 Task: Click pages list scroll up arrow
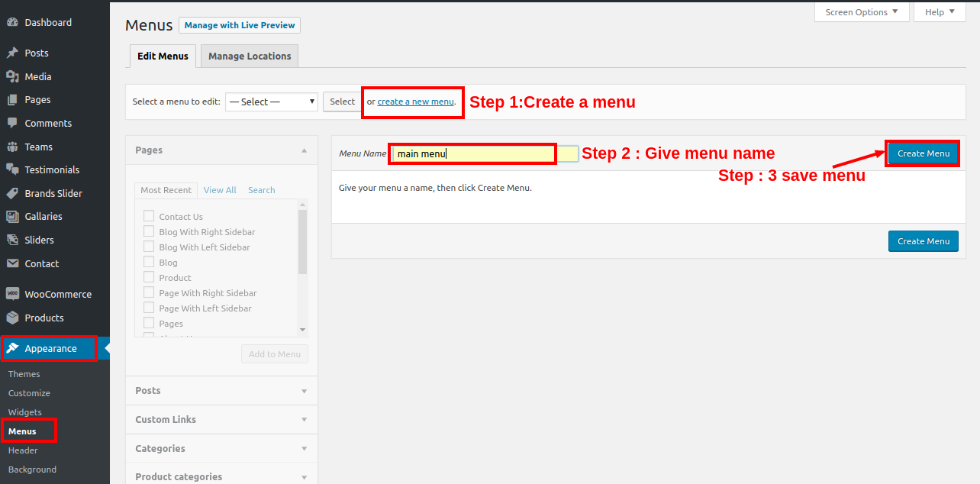tap(303, 205)
